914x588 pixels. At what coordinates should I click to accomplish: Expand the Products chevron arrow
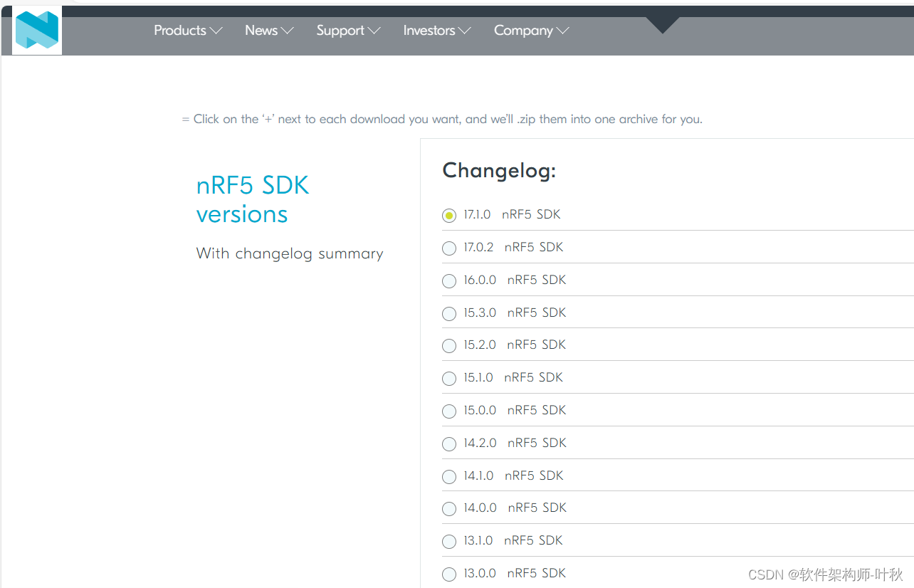(216, 31)
